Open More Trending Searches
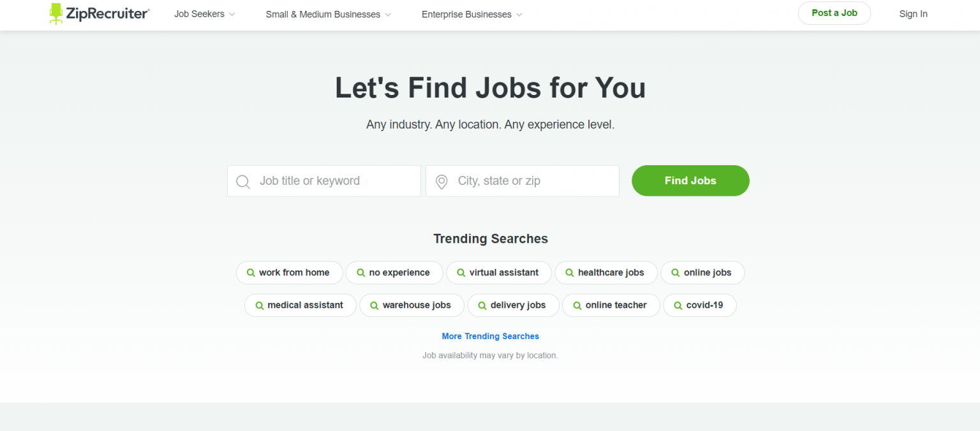Viewport: 980px width, 431px height. (x=490, y=336)
